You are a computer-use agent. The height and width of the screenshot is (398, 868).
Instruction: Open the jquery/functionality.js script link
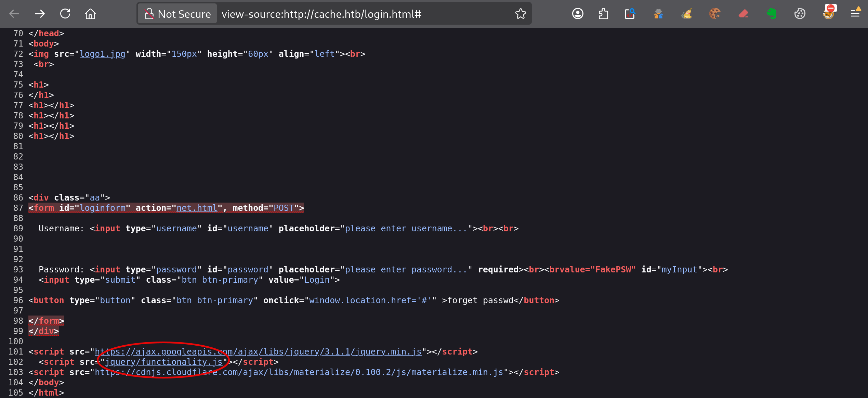pos(164,362)
